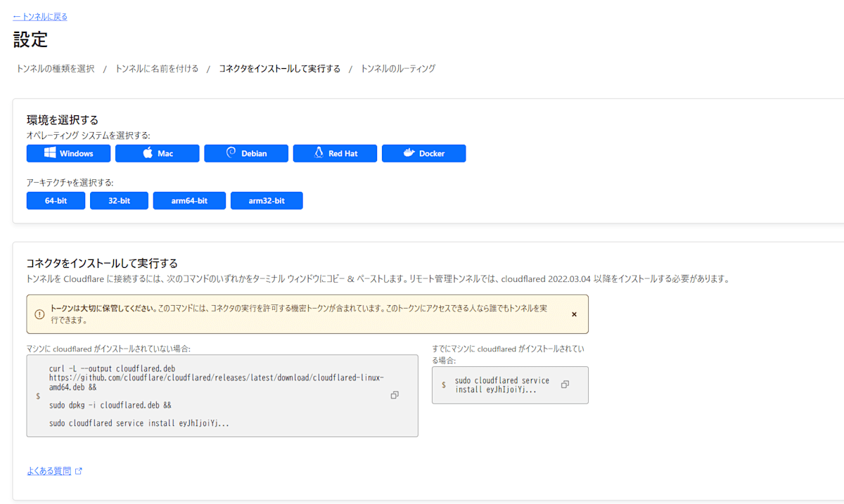The height and width of the screenshot is (504, 844).
Task: Select the 64-bit architecture button
Action: [56, 200]
